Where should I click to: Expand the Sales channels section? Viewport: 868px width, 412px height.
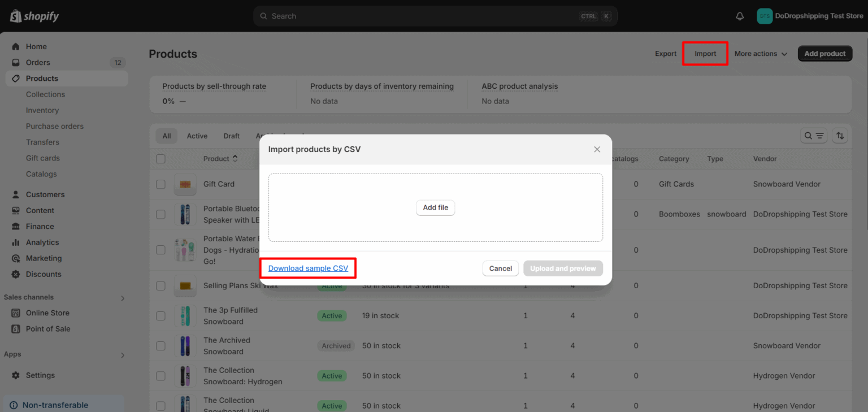pyautogui.click(x=122, y=297)
